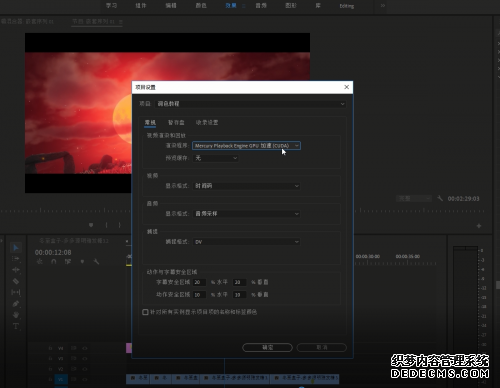Open the video display format dropdown
This screenshot has width=500, height=388.
pos(246,186)
